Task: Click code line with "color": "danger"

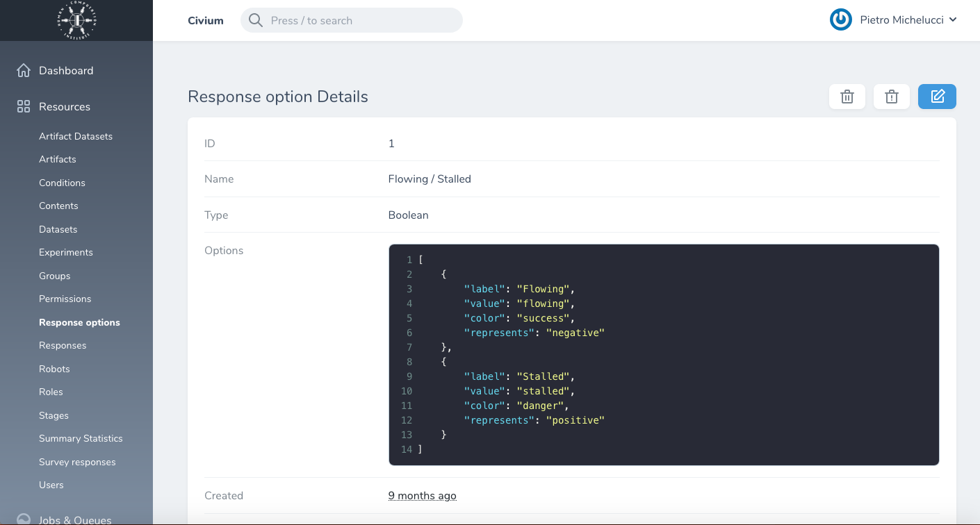Action: (x=517, y=406)
